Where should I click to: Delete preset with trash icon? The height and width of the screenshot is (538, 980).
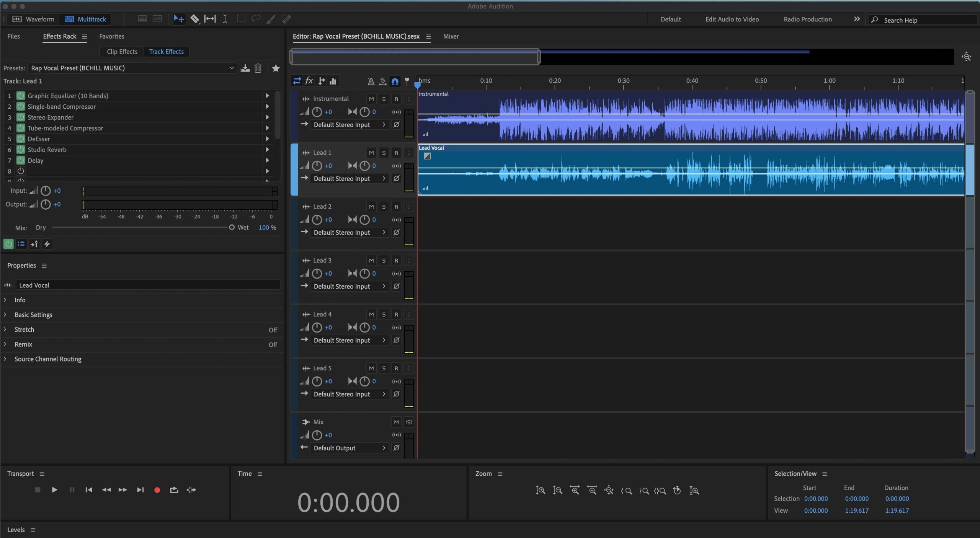tap(258, 68)
